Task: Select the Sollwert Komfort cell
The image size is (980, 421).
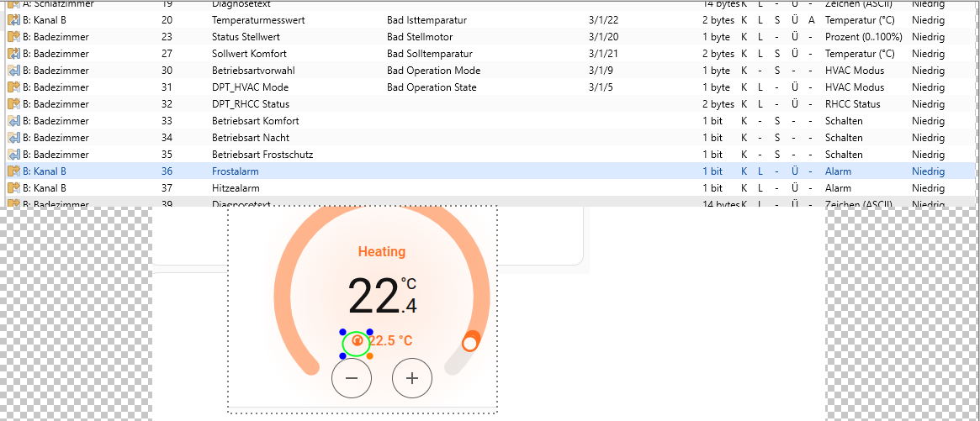Action: point(249,54)
